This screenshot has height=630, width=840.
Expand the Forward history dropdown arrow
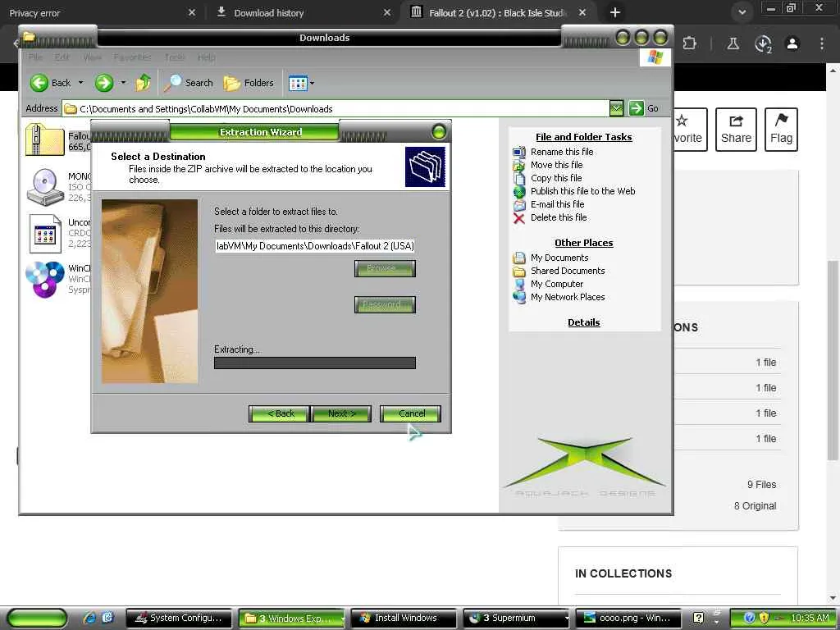[x=123, y=83]
